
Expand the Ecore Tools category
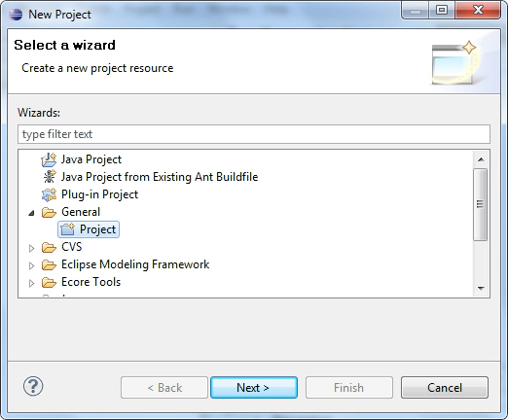coord(31,283)
